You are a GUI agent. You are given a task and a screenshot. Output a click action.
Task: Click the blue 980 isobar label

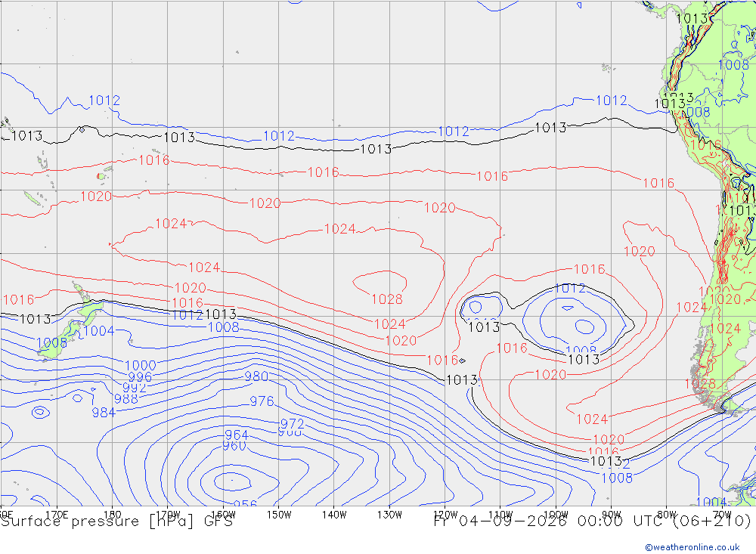[x=256, y=376]
